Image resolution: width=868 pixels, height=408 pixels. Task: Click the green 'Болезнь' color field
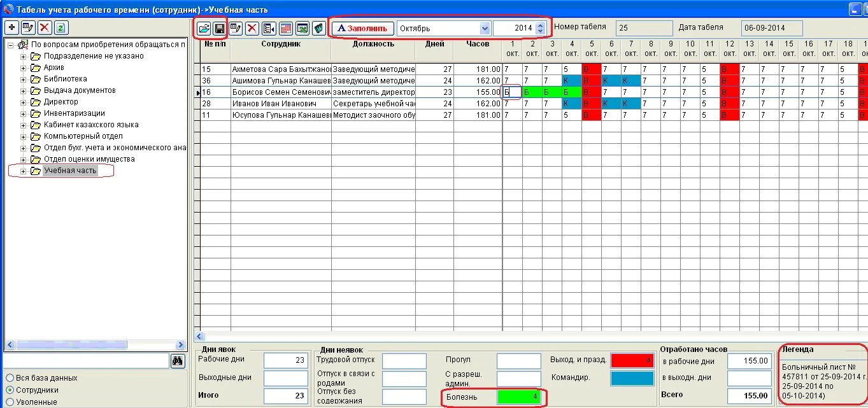pos(518,397)
